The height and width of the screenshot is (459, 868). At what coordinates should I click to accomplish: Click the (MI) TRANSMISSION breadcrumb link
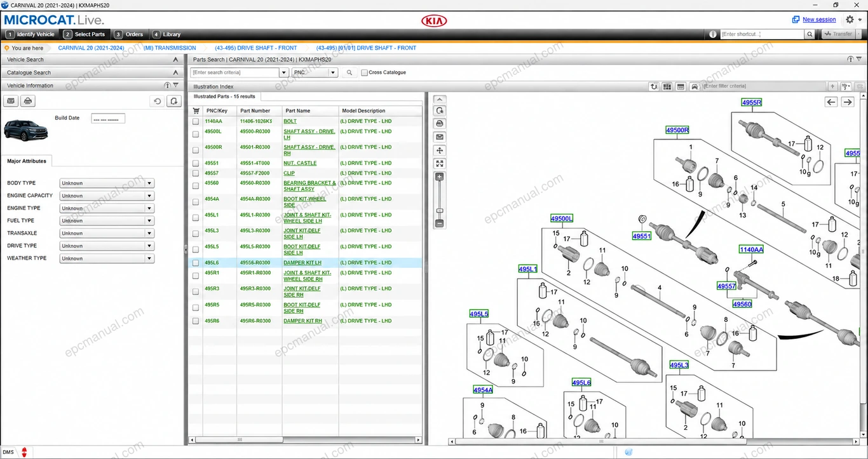(x=170, y=48)
